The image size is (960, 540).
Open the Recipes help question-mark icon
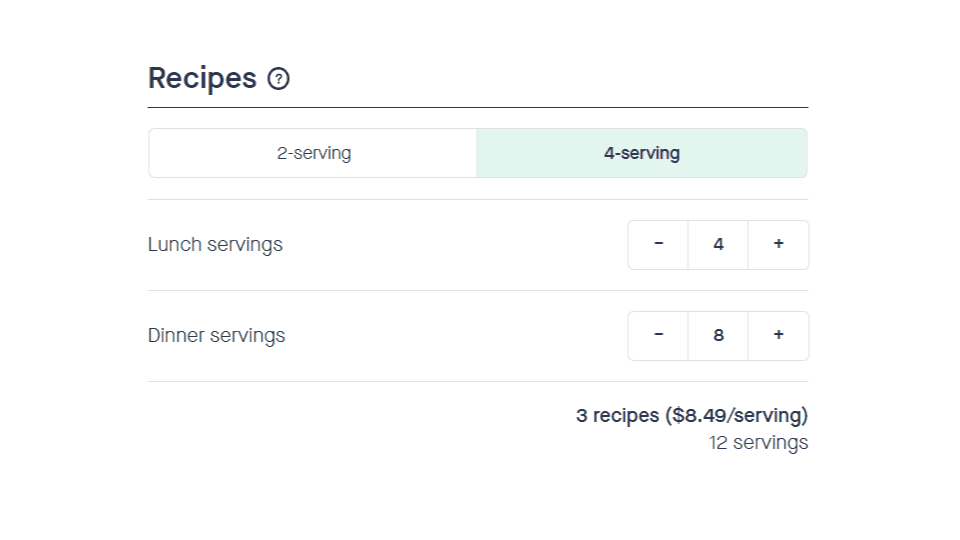[x=279, y=79]
